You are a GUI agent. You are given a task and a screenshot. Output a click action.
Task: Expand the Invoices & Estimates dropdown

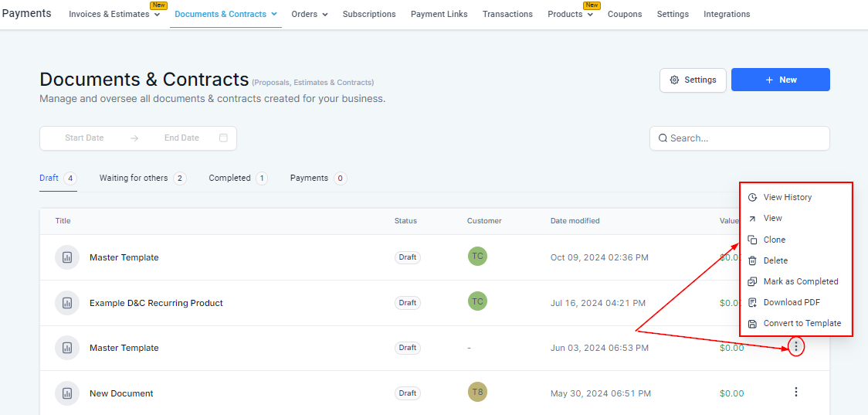click(x=114, y=14)
